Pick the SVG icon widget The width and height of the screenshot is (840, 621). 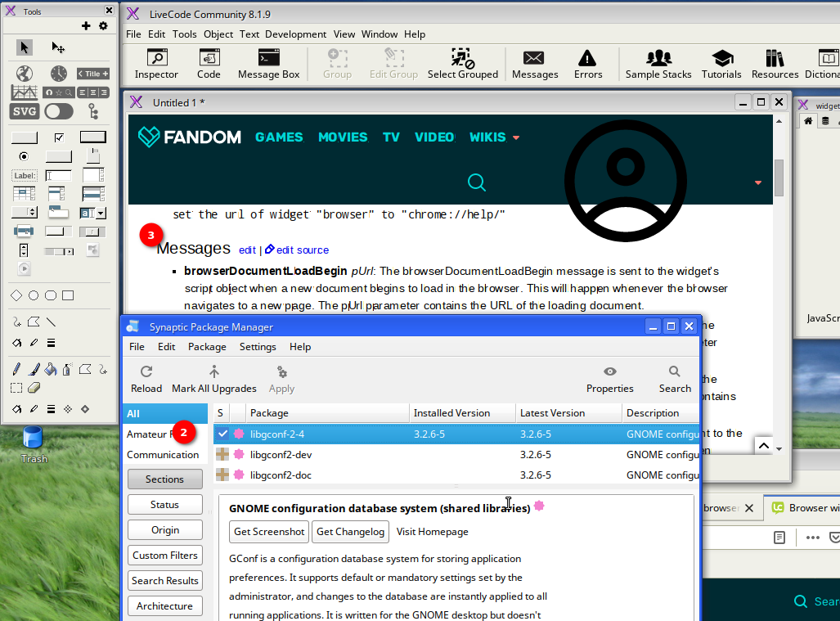point(24,111)
